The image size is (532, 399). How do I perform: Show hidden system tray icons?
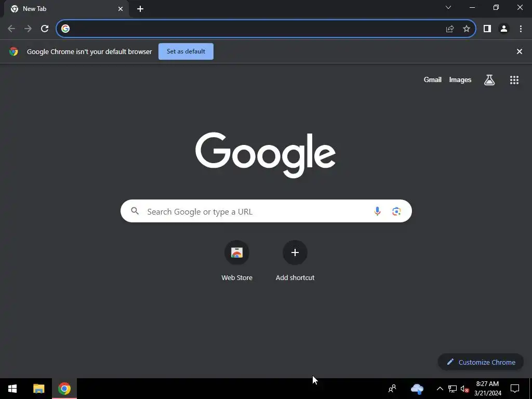coord(440,389)
